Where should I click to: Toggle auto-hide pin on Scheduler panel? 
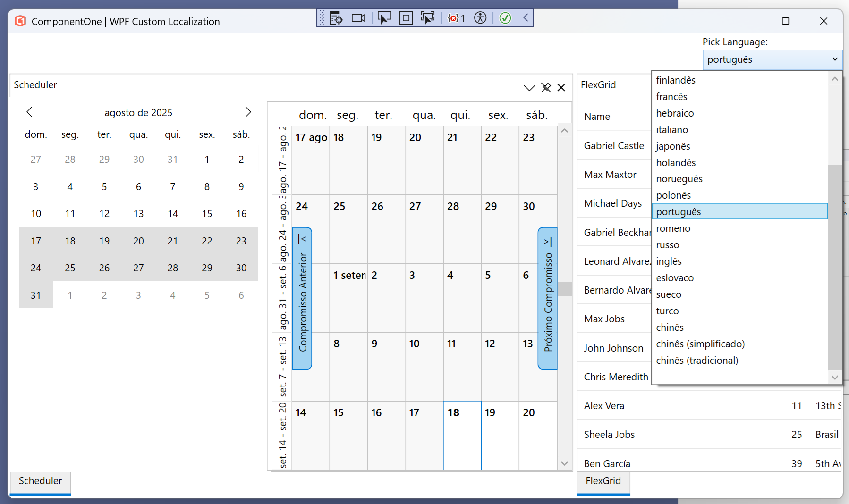[546, 88]
